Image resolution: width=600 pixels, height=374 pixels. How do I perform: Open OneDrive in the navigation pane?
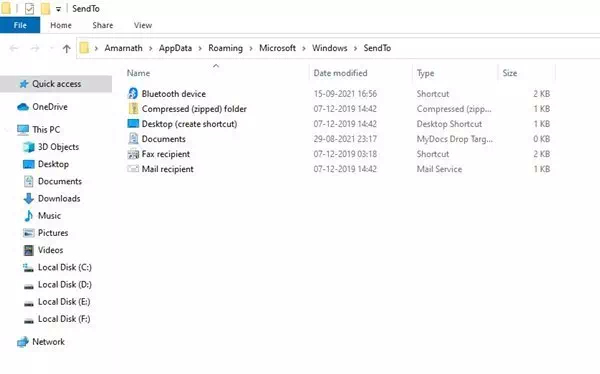point(49,107)
